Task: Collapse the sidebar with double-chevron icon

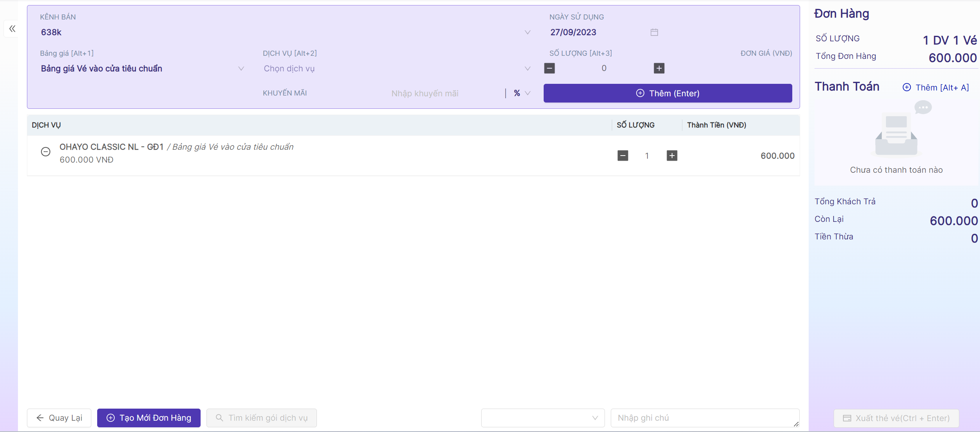Action: pyautogui.click(x=12, y=28)
